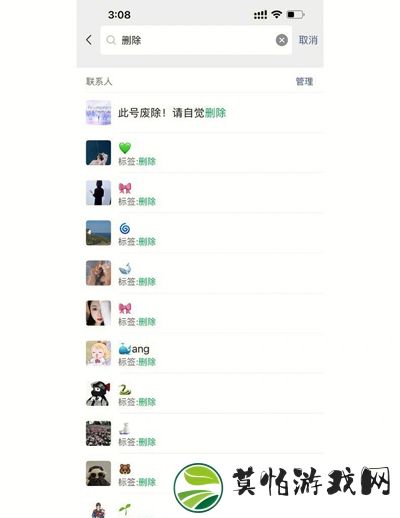The height and width of the screenshot is (518, 400).
Task: Open 管理 manage link for contacts
Action: tap(304, 81)
